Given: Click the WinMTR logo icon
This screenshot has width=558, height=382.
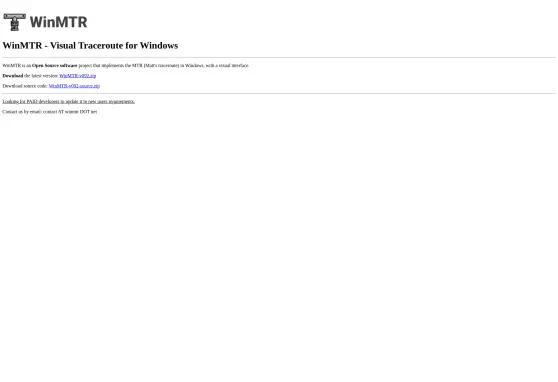Looking at the screenshot, I should (15, 22).
